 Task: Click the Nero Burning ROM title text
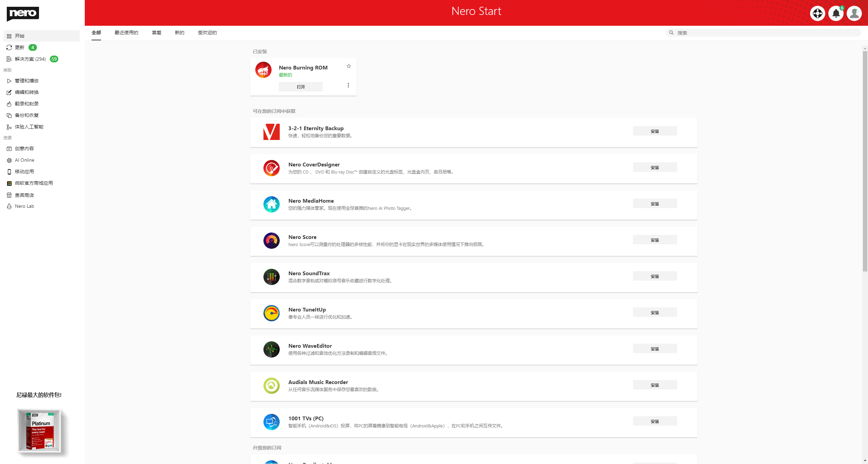coord(303,67)
